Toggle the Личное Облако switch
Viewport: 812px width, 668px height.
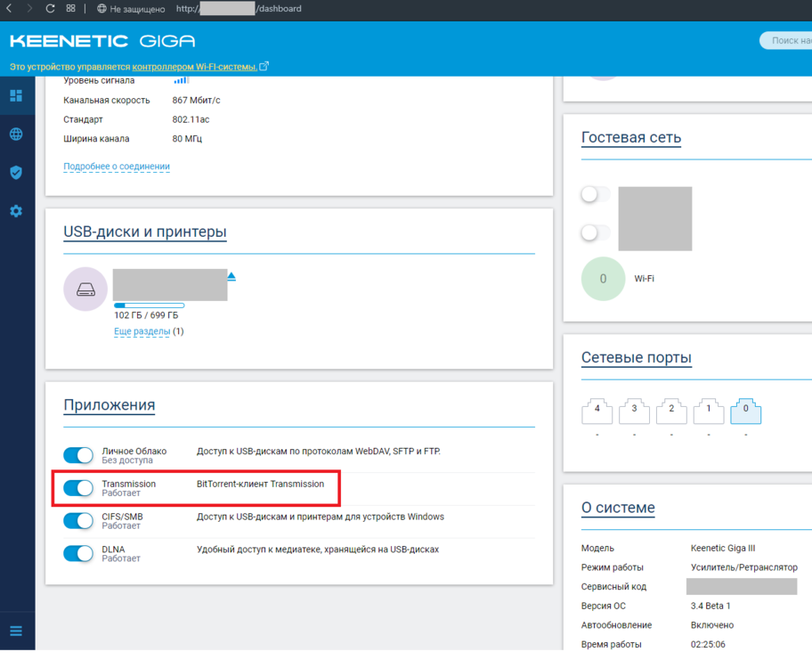[x=78, y=455]
